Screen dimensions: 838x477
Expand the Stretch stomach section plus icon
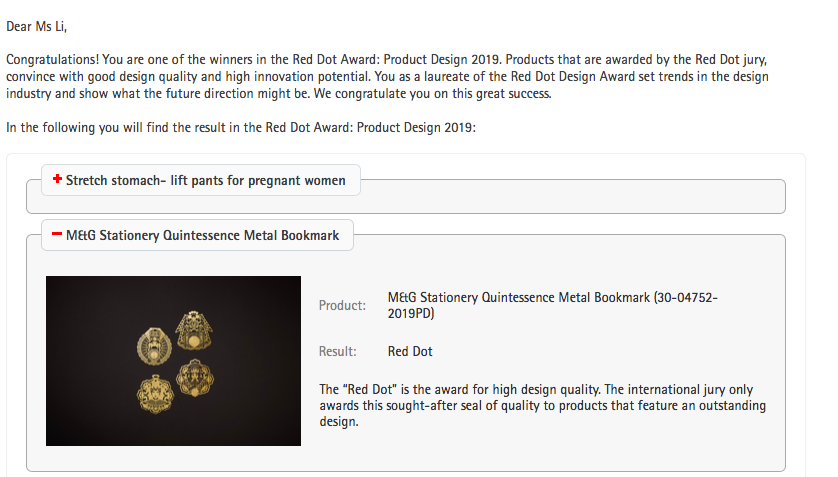click(x=58, y=180)
